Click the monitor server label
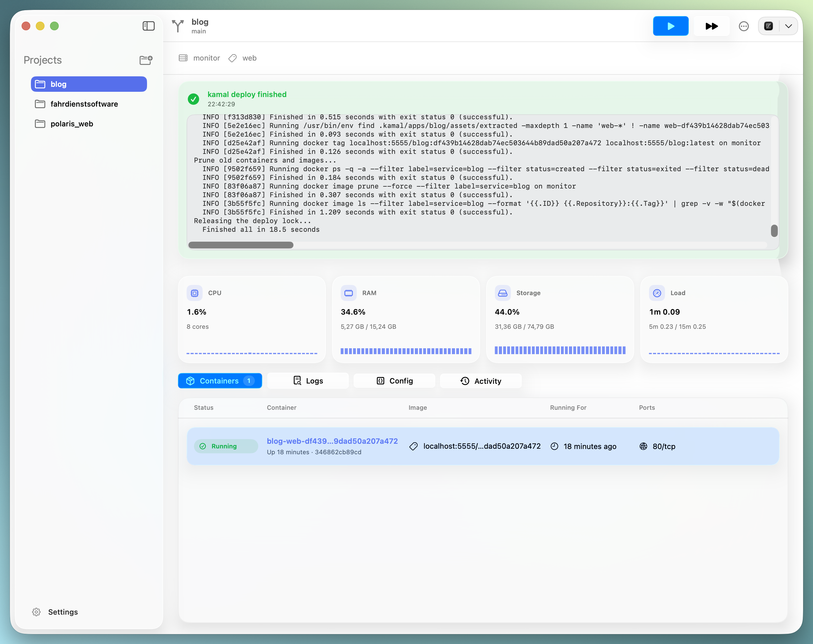The height and width of the screenshot is (644, 813). (x=207, y=58)
